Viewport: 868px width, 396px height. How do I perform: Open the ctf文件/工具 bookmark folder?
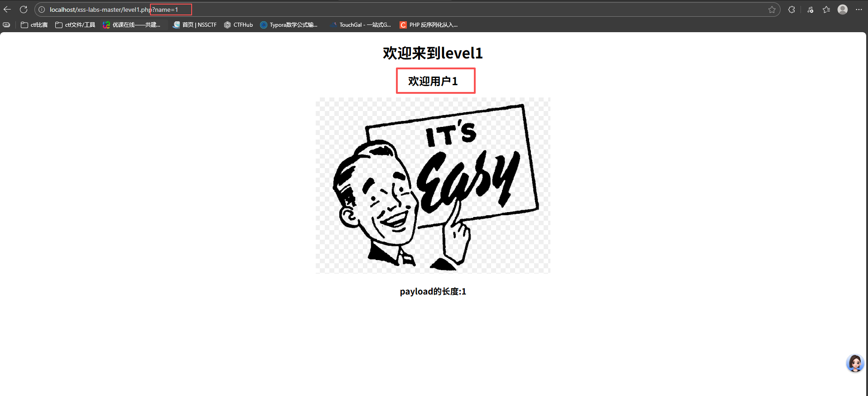[x=75, y=25]
